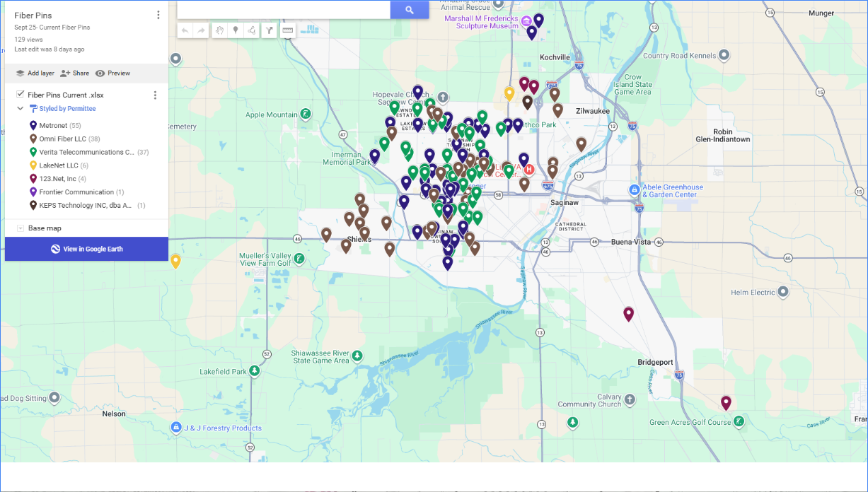Expand the Base map dropdown arrow
Viewport: 868px width, 492px height.
pyautogui.click(x=21, y=228)
